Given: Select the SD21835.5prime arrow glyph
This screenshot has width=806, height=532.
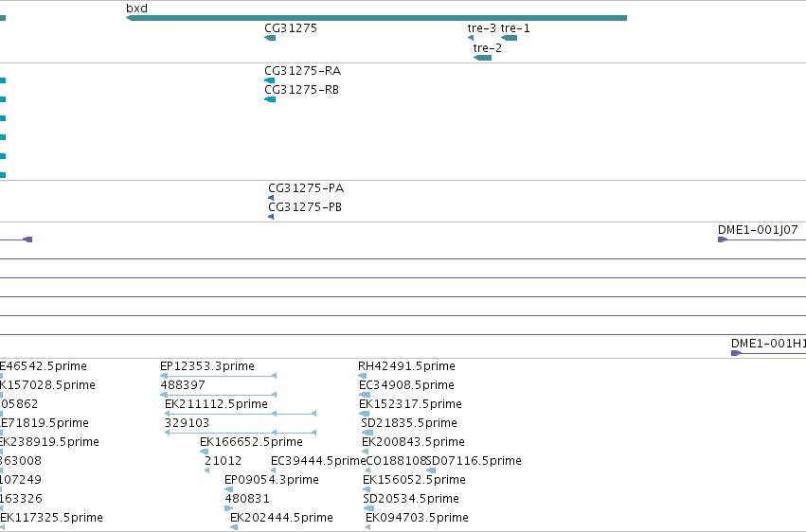Looking at the screenshot, I should (x=367, y=433).
